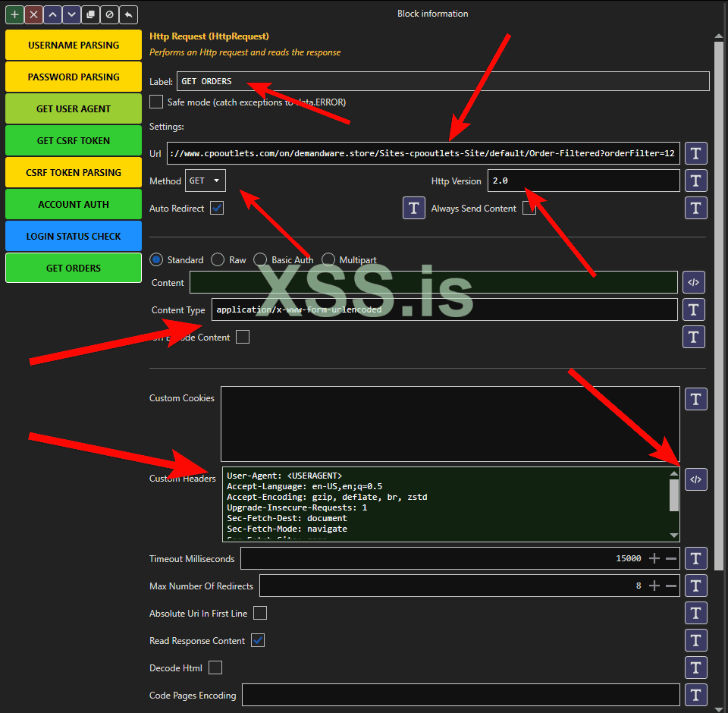Viewport: 728px width, 713px height.
Task: Enable the Decode Html checkbox
Action: click(215, 668)
